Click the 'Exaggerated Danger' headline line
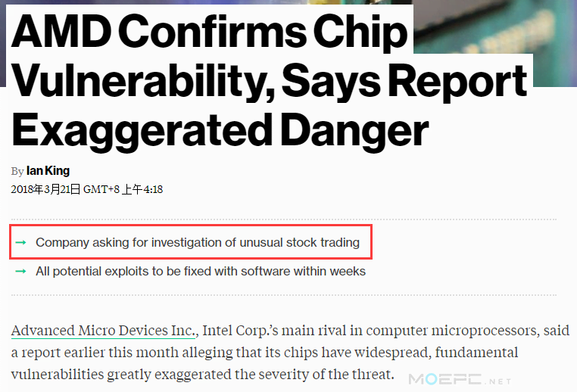Image resolution: width=577 pixels, height=392 pixels. 220,131
